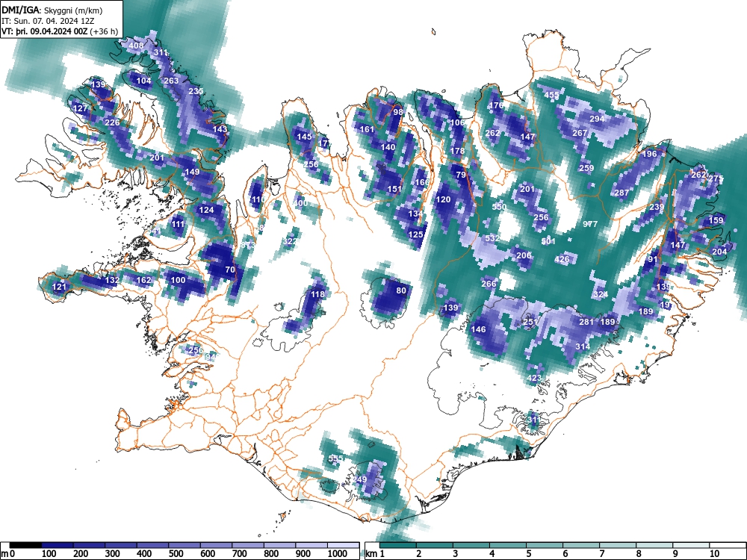This screenshot has width=747, height=560.
Task: Click the visibility value 79 on the map
Action: tap(461, 175)
